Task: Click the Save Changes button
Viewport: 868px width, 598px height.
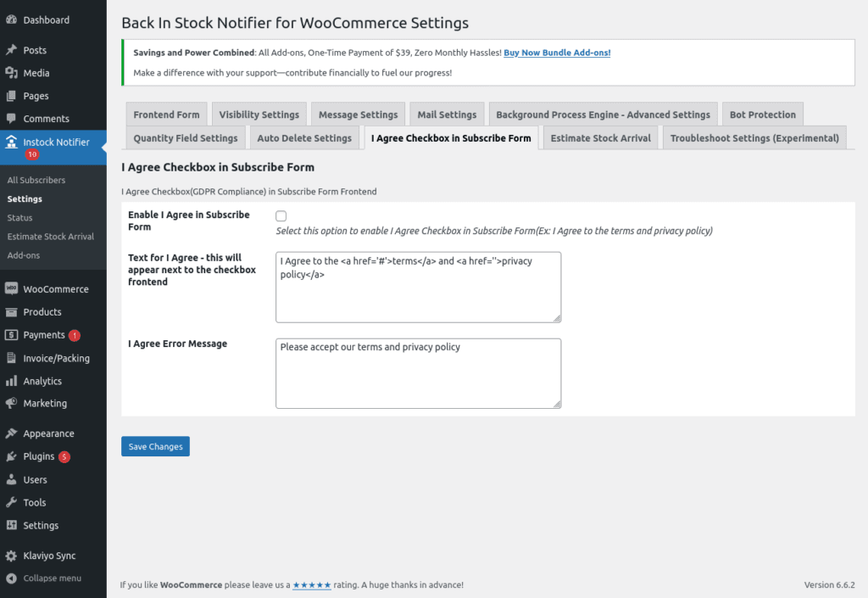Action: (x=156, y=446)
